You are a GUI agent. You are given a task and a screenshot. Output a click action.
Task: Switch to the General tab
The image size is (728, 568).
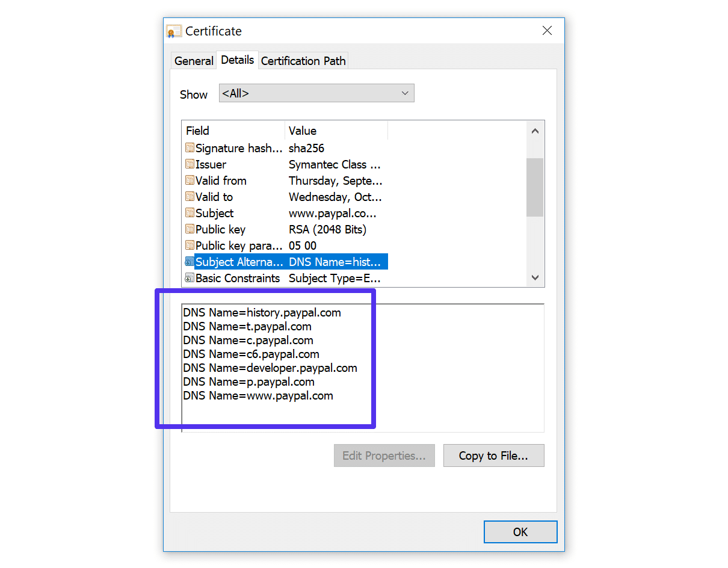194,61
